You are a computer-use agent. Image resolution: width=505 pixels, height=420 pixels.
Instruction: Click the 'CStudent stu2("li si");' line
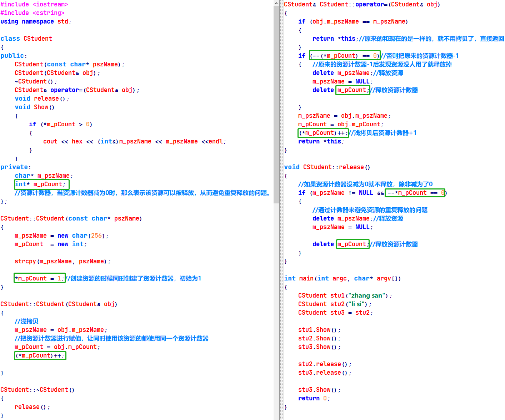tap(335, 304)
